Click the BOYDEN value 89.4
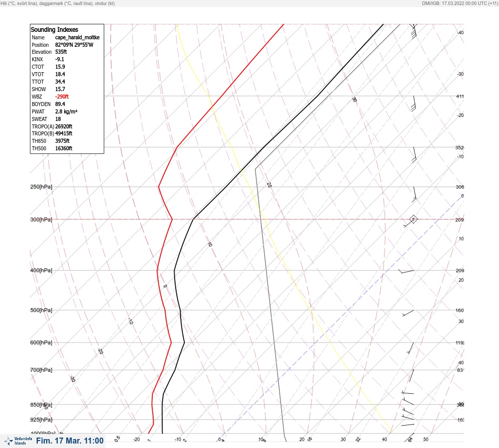 [x=60, y=104]
